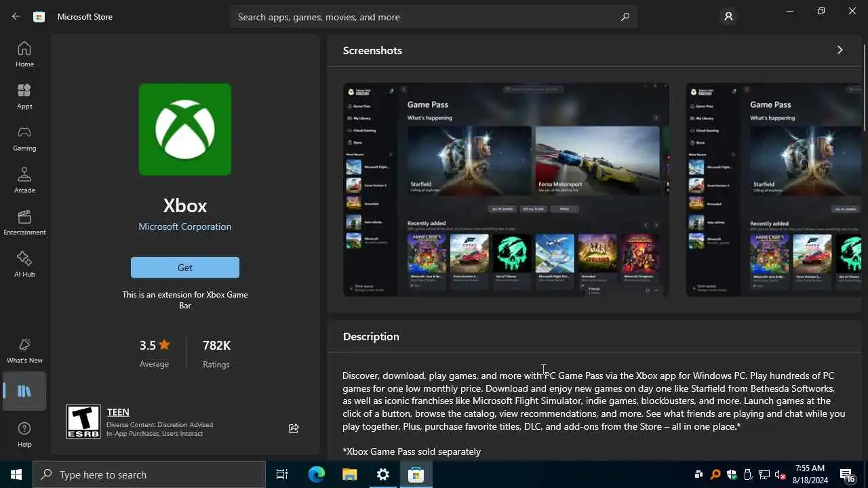Image resolution: width=868 pixels, height=488 pixels.
Task: Click the Windows taskbar search box
Action: 149,474
